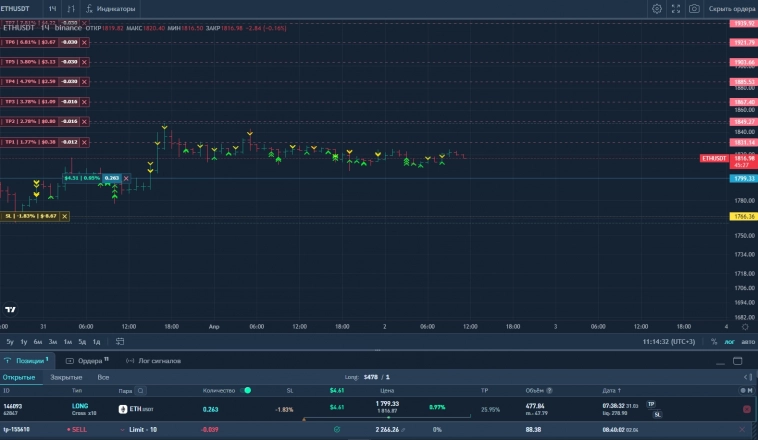
Task: Remove the TP4 take-profit order
Action: [x=84, y=81]
